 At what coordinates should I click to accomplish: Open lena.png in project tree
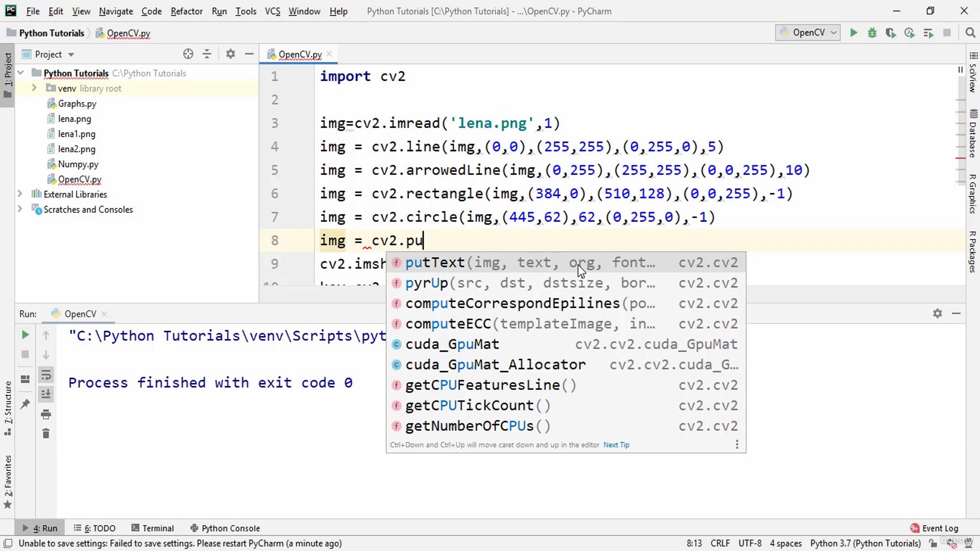[x=74, y=118]
